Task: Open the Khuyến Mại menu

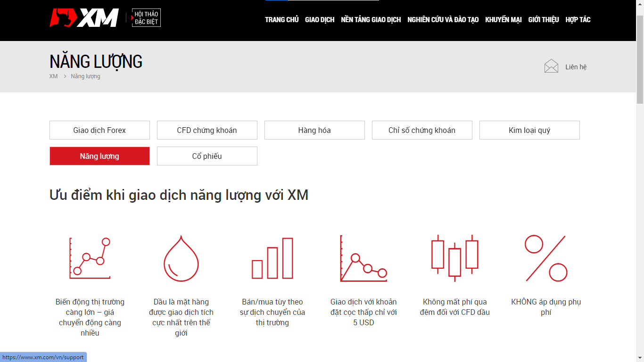Action: click(x=504, y=20)
